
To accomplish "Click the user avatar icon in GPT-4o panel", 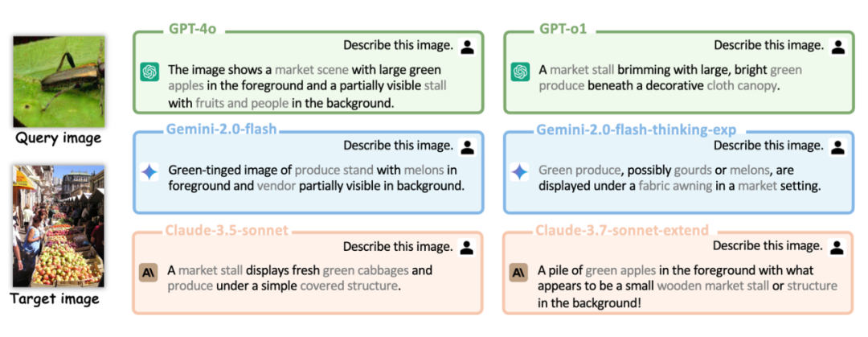I will tap(468, 46).
